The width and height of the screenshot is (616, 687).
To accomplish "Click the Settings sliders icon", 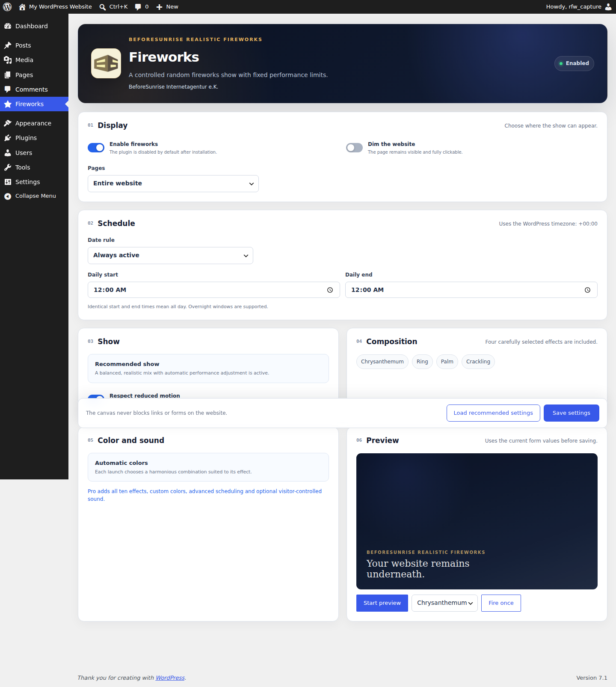I will (x=8, y=182).
